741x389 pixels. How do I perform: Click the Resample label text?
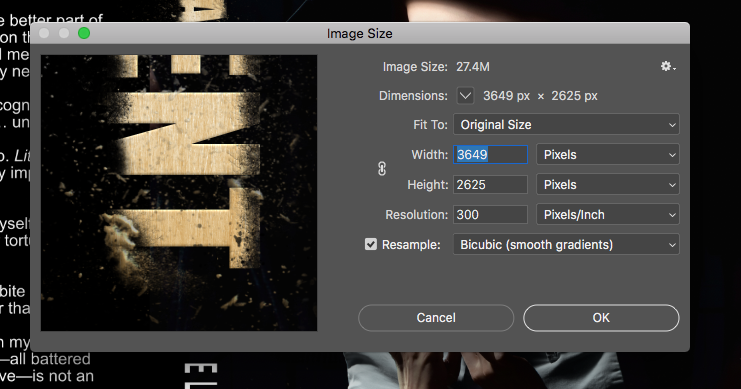(411, 245)
